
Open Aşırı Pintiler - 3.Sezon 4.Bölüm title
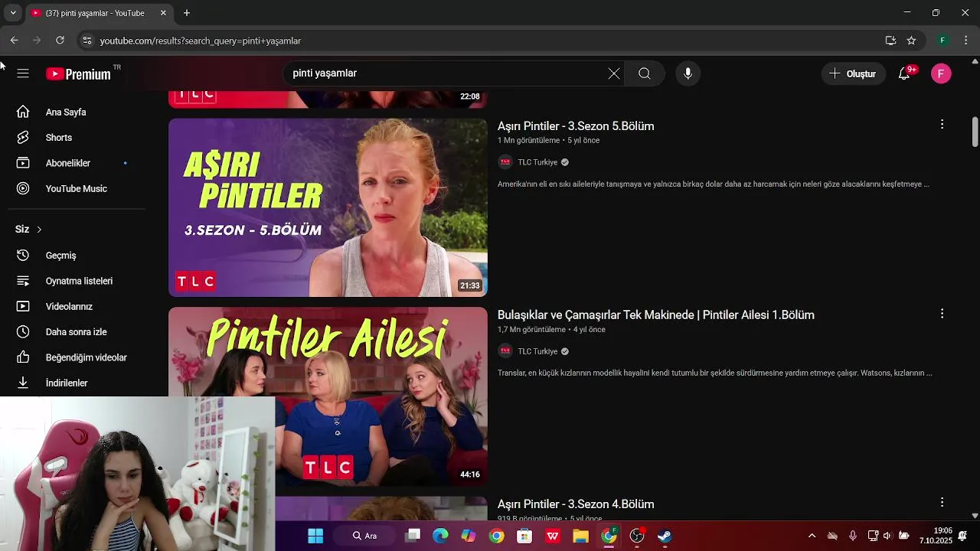click(x=576, y=504)
